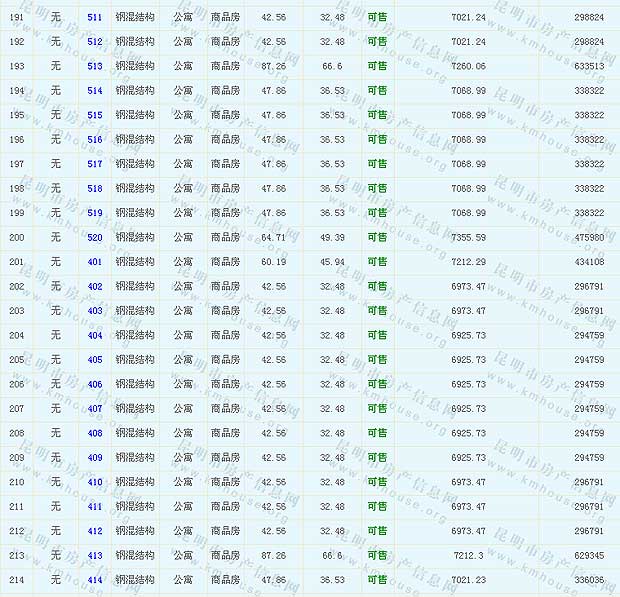Click the room 404 link

pos(95,336)
